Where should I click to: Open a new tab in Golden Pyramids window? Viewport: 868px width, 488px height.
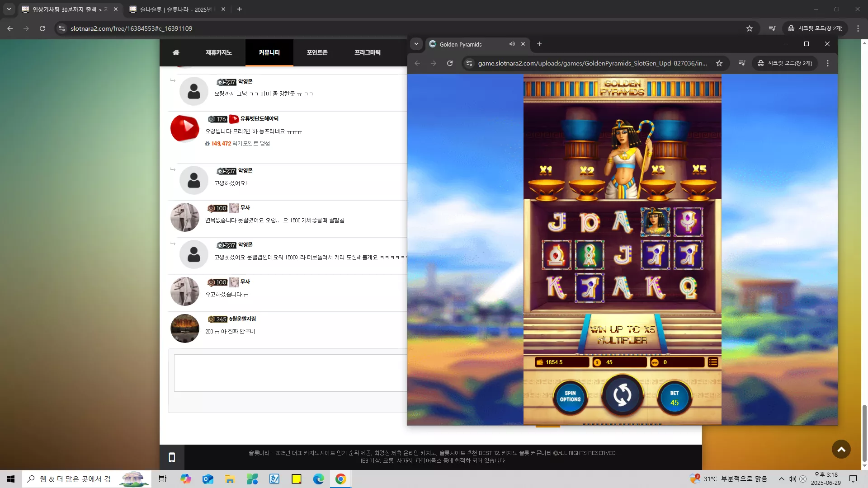coord(539,44)
